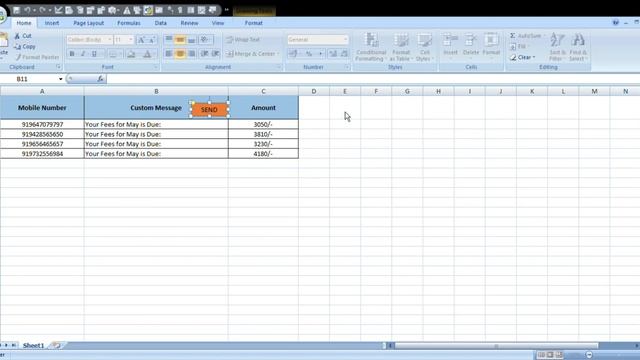Open the font size dropdown

pyautogui.click(x=131, y=40)
